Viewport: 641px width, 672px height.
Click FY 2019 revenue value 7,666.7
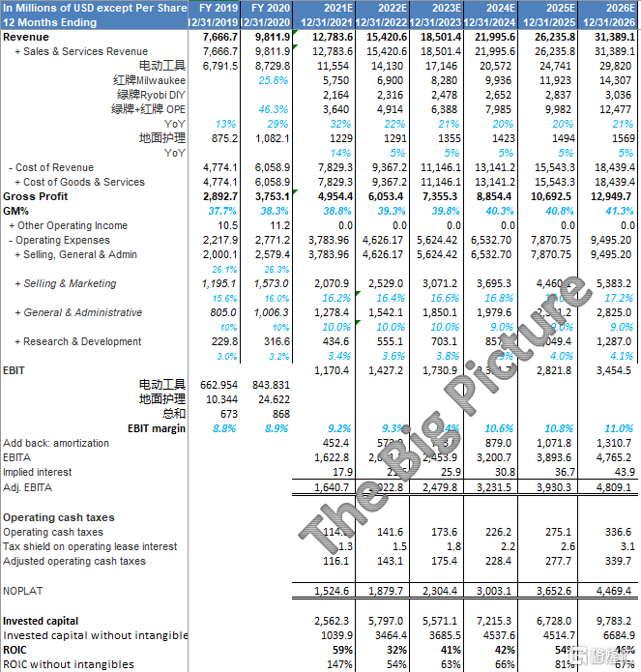(x=220, y=37)
